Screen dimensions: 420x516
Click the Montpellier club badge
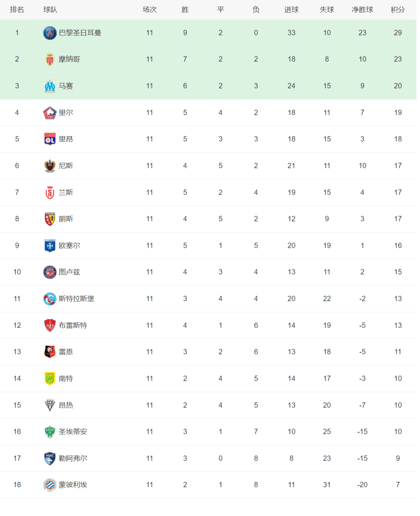[50, 485]
